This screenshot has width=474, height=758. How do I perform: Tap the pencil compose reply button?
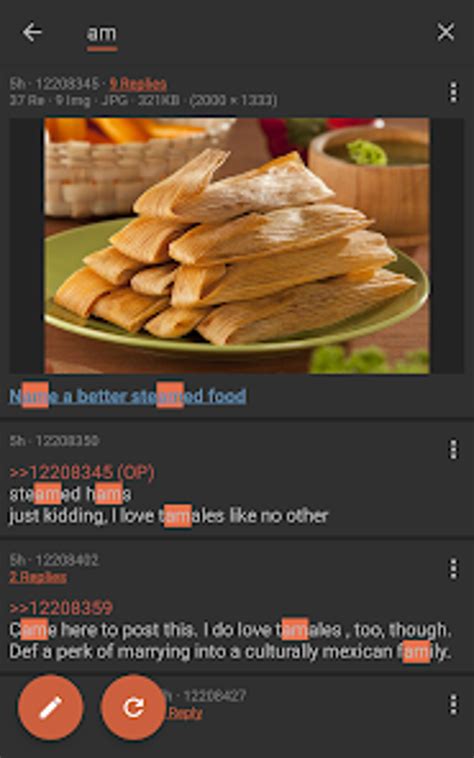pos(51,708)
